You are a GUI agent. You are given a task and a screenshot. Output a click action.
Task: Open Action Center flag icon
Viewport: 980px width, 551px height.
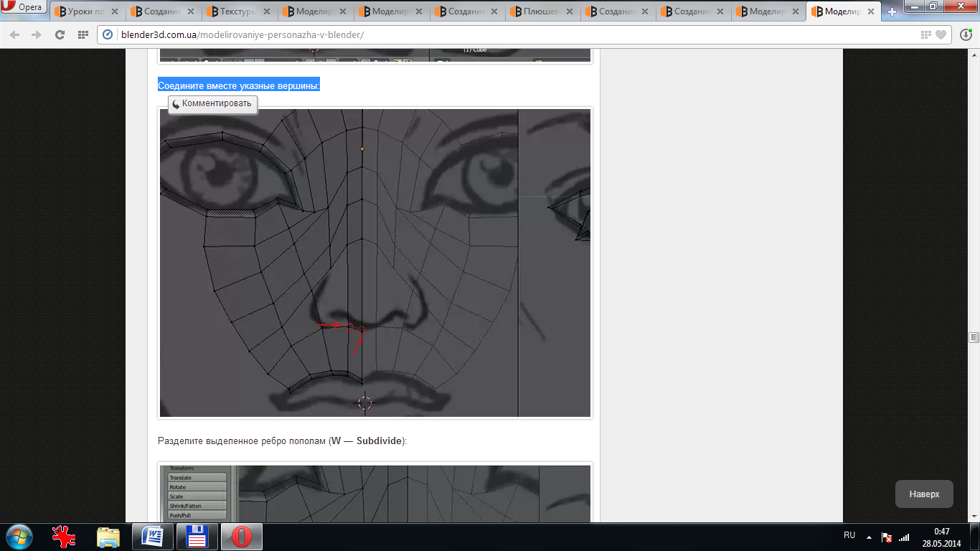887,537
